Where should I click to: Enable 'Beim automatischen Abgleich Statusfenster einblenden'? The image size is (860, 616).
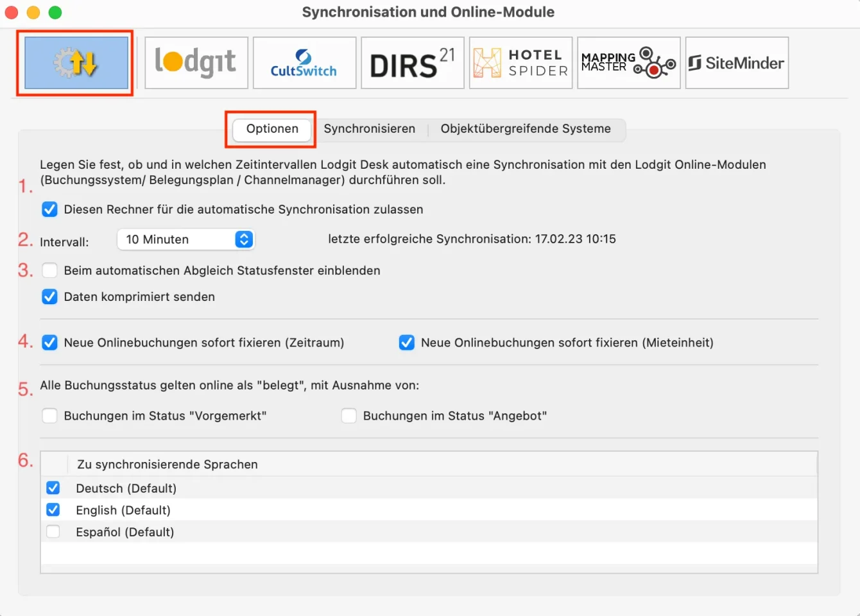[49, 270]
